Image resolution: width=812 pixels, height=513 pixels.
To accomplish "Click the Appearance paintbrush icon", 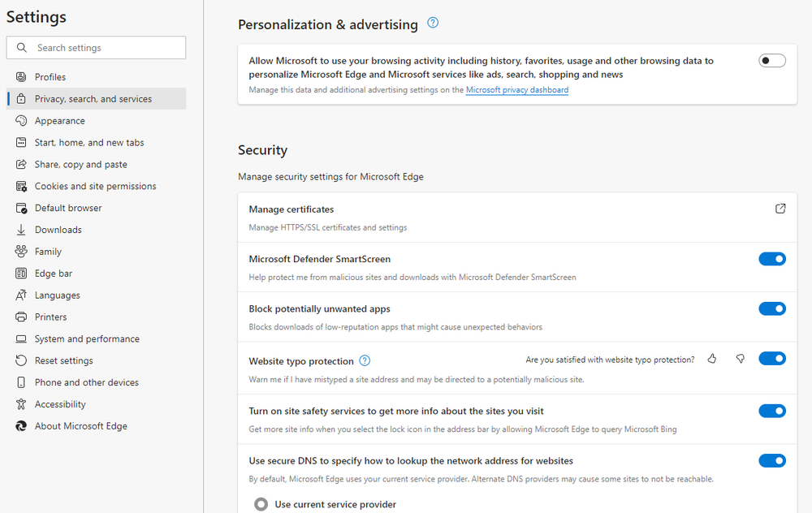I will click(x=19, y=120).
